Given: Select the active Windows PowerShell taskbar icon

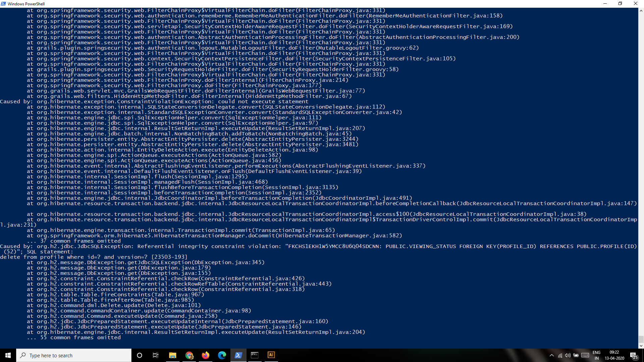Looking at the screenshot, I should pos(238,355).
